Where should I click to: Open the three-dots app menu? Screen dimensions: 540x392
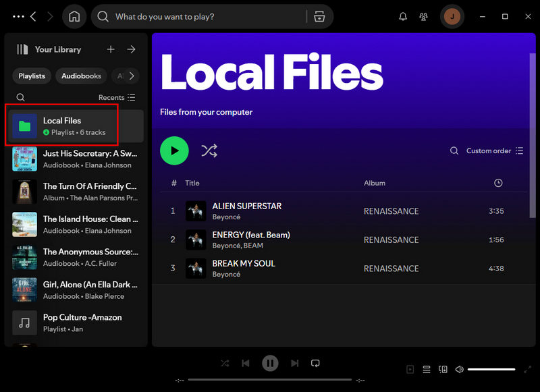tap(18, 16)
